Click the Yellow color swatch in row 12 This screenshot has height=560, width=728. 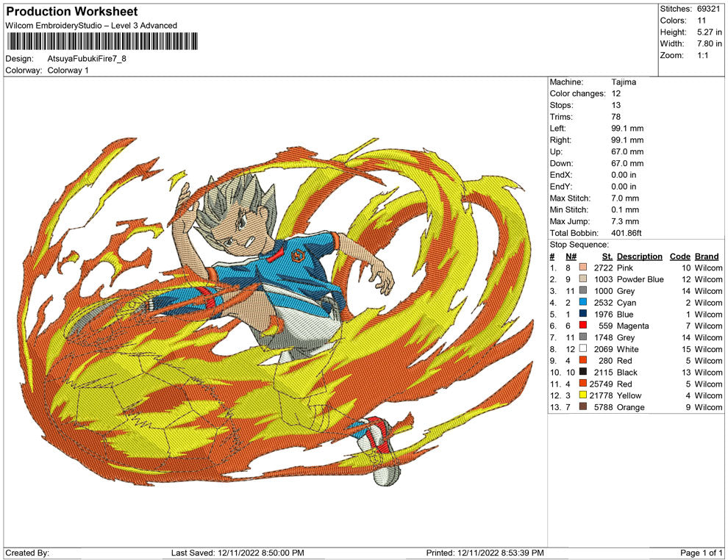[582, 395]
